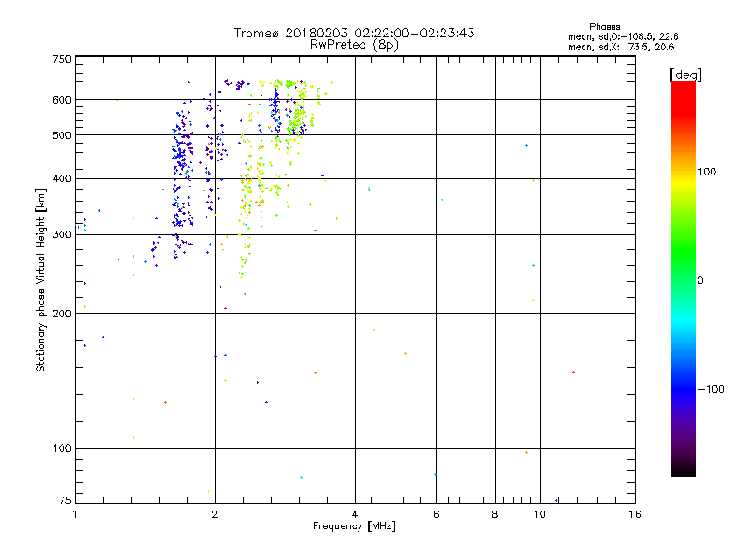The image size is (747, 560).
Task: Click the x-axis tick label '1'
Action: tap(75, 514)
